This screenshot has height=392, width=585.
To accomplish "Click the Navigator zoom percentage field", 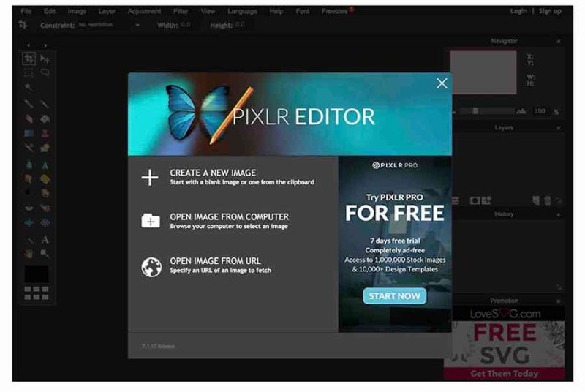I will 540,111.
